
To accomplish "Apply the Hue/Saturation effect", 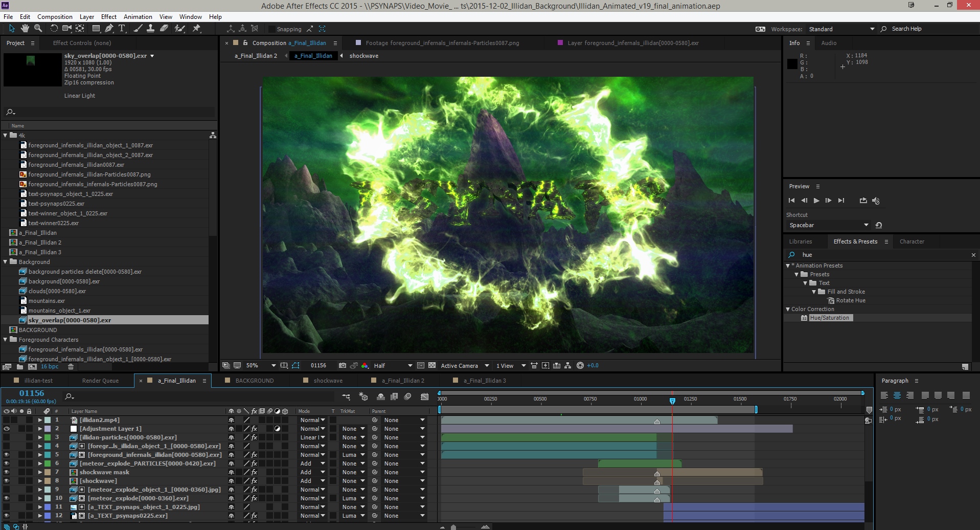I will click(829, 318).
